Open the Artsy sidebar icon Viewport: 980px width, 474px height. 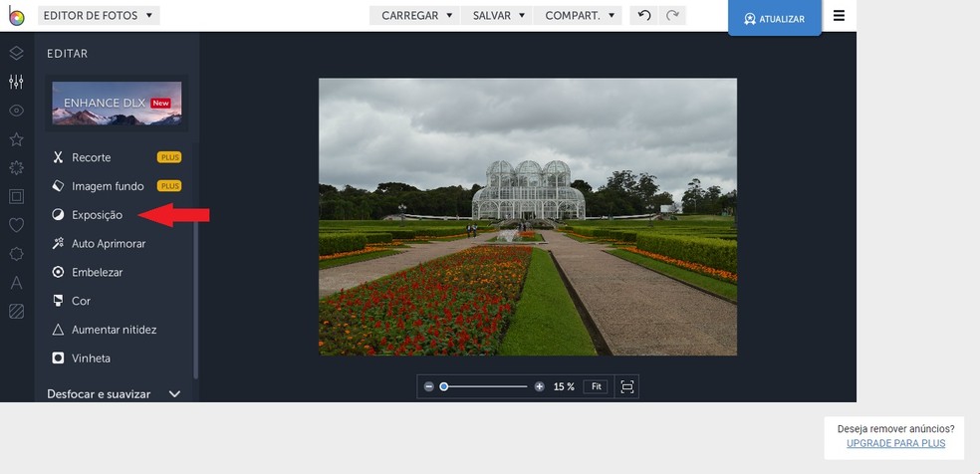16,168
